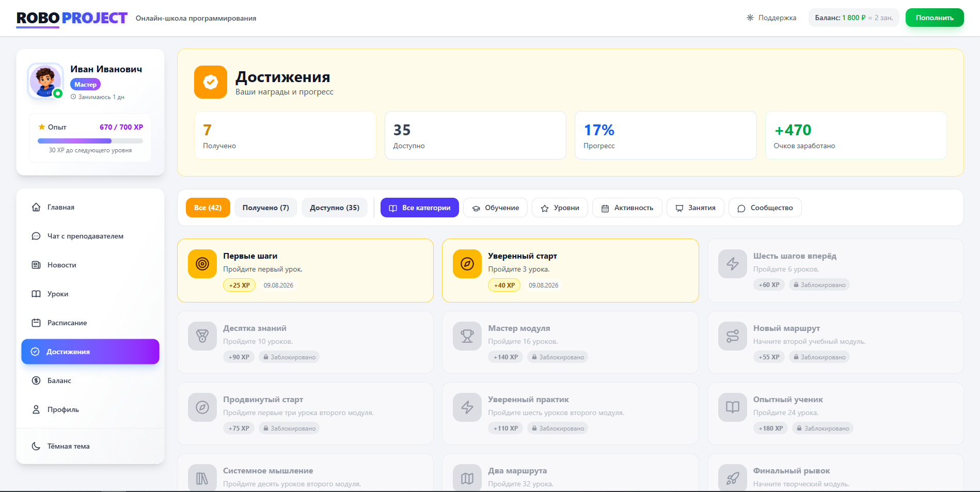Click the lightning icon on Уверенный практик card
The width and height of the screenshot is (980, 492).
click(x=467, y=407)
